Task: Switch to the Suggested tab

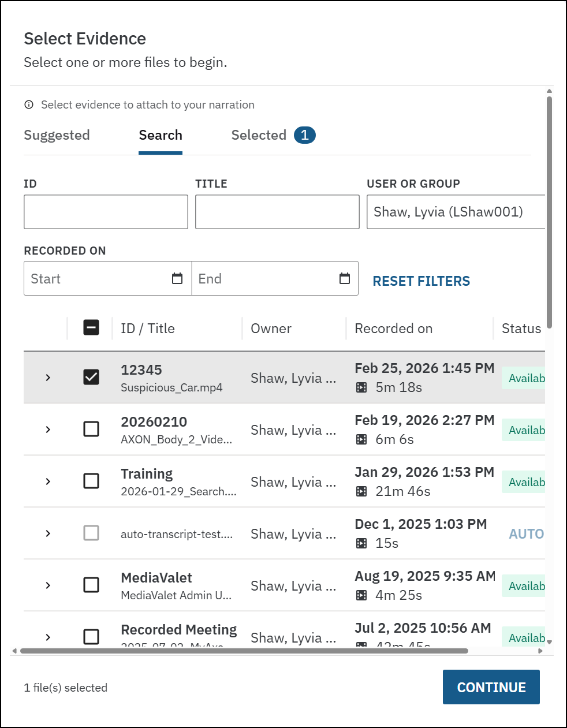Action: pos(57,135)
